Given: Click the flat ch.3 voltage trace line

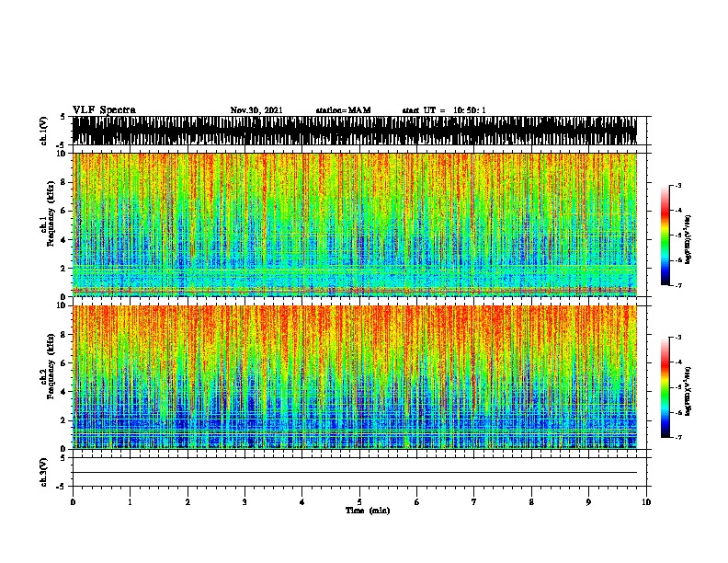Looking at the screenshot, I should click(x=355, y=473).
